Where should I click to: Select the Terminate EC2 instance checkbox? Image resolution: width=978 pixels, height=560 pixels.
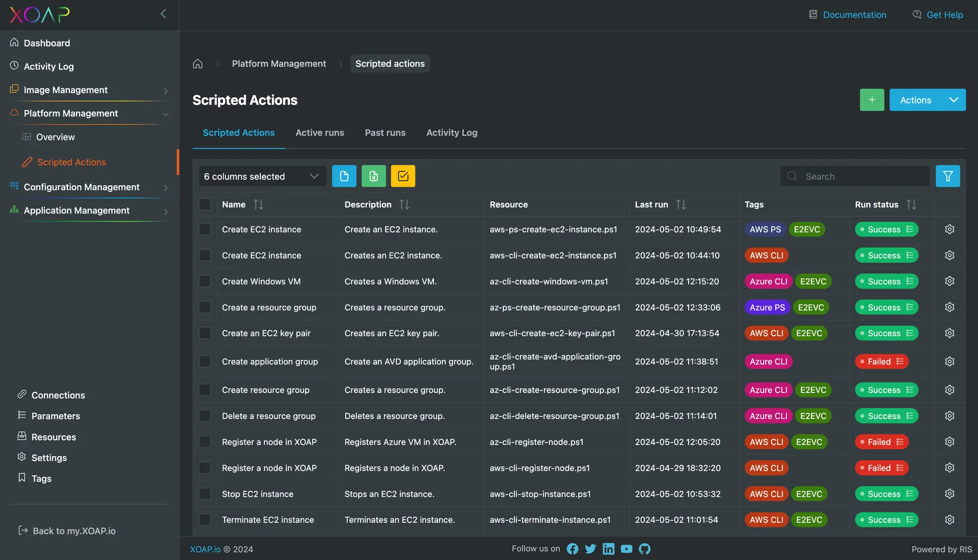[x=205, y=520]
